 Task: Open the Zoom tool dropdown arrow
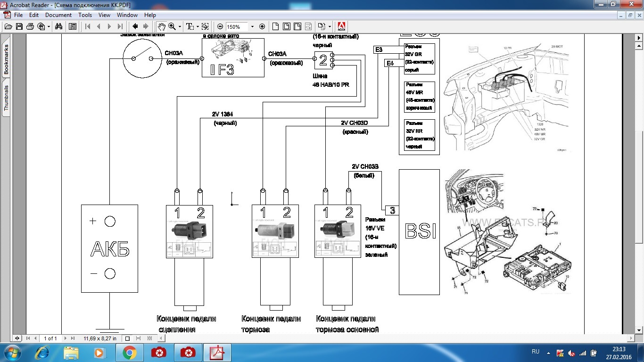[180, 26]
